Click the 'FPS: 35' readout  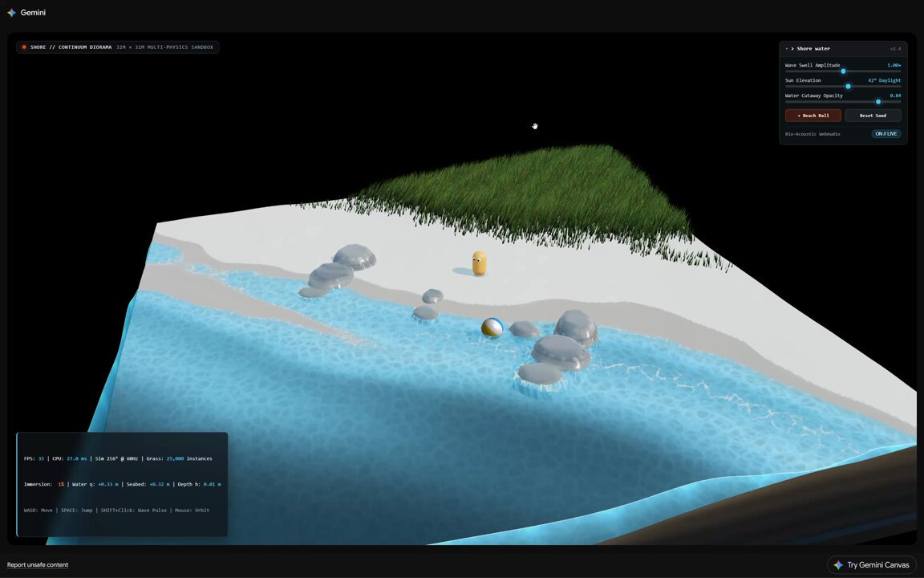34,459
